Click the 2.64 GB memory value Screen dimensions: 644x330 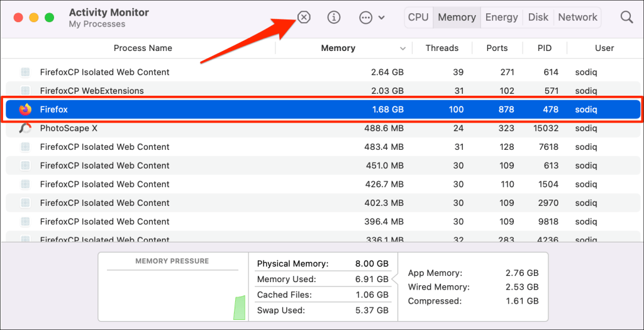coord(387,72)
